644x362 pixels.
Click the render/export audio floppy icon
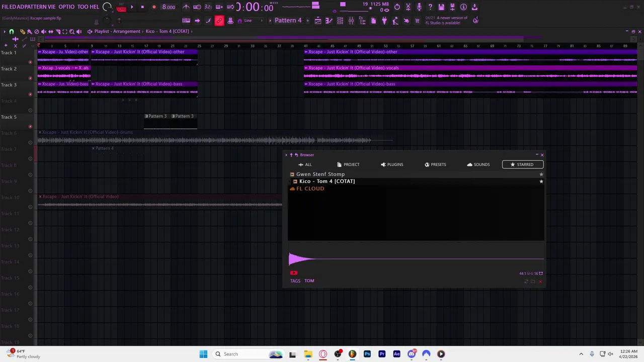[x=452, y=7]
